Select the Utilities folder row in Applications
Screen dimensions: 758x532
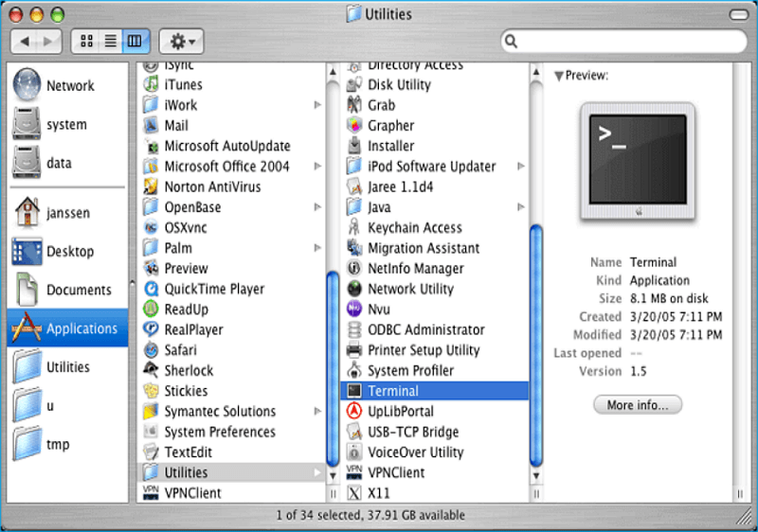tap(231, 472)
